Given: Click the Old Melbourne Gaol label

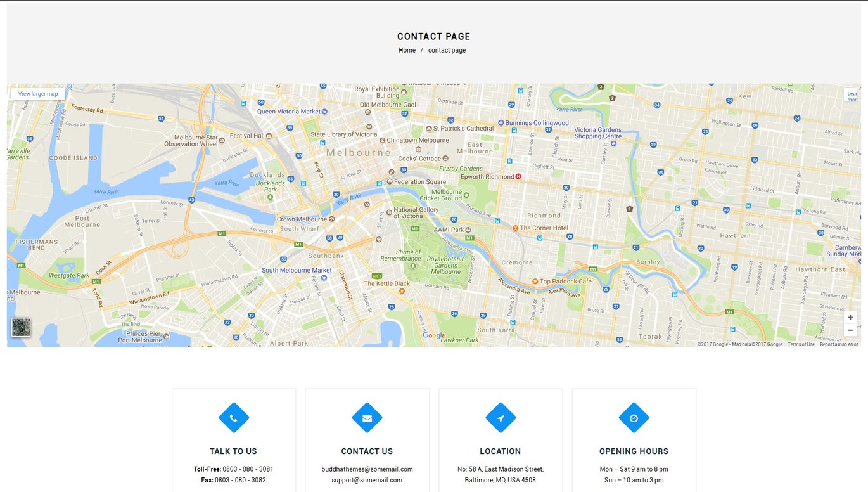Looking at the screenshot, I should (x=388, y=105).
